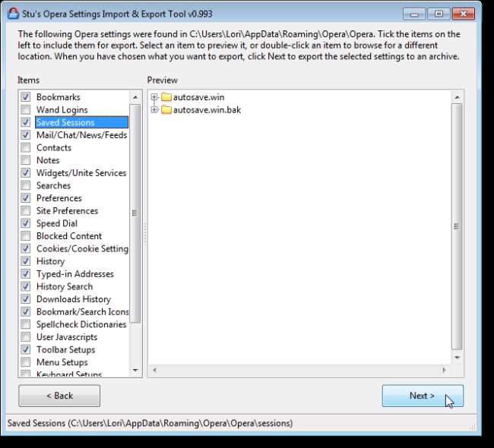Viewport: 494px width, 448px height.
Task: Select the highlighted Saved Sessions item
Action: (x=81, y=122)
